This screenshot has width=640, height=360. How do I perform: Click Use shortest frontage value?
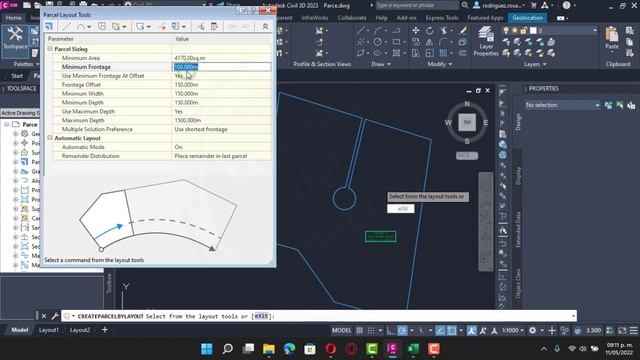(x=201, y=129)
